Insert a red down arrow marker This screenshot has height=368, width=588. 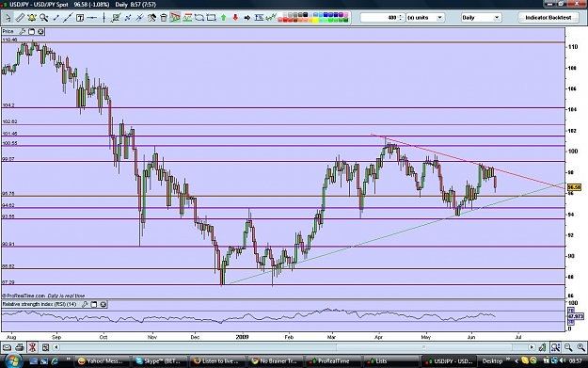coord(235,18)
